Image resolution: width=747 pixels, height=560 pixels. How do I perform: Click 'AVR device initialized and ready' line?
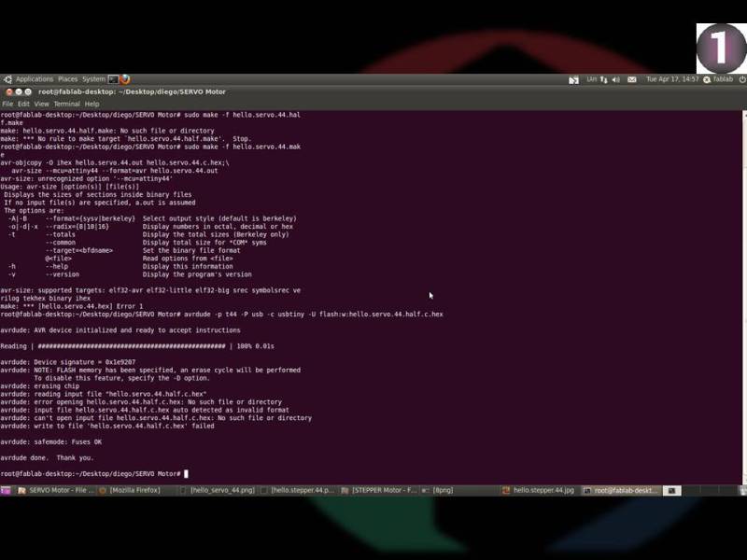[120, 330]
